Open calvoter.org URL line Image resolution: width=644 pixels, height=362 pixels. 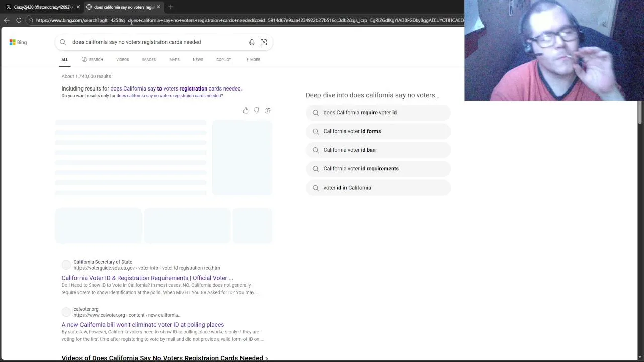(127, 315)
